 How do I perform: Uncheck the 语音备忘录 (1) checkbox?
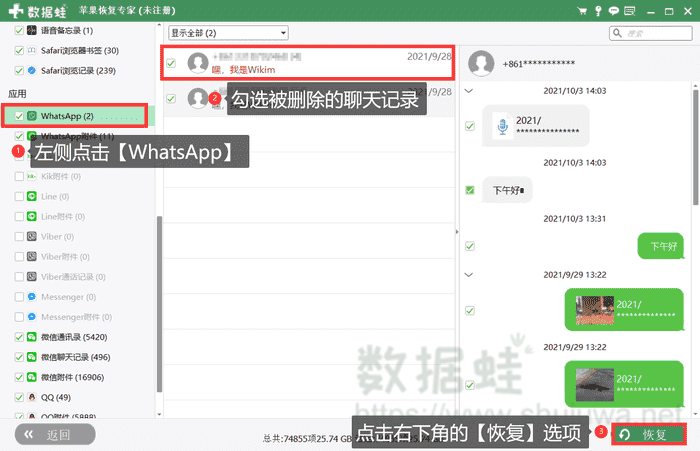tap(19, 30)
